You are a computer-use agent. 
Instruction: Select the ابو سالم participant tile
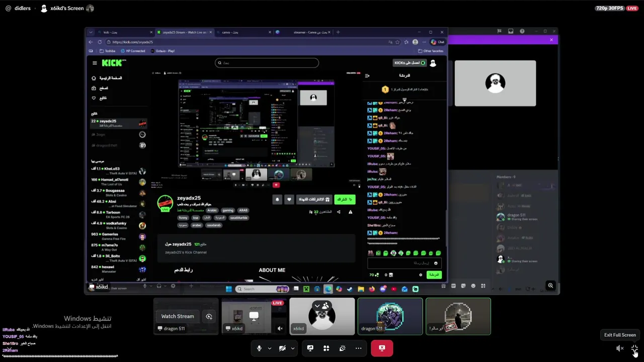click(458, 316)
